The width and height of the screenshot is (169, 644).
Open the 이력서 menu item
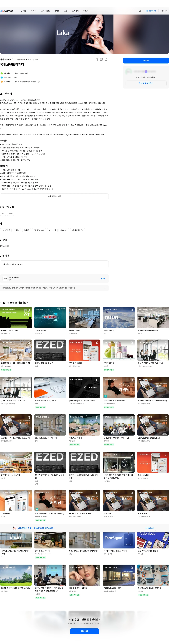pos(34,11)
